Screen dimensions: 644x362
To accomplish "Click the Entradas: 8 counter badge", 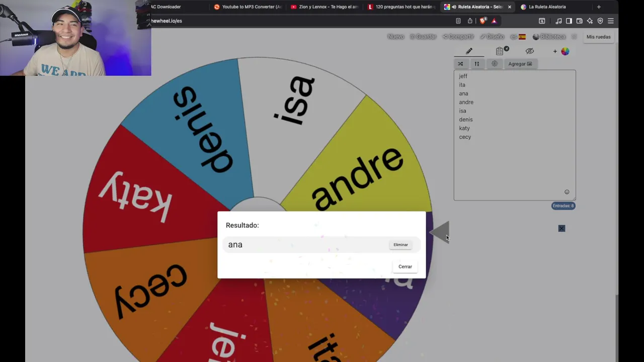I will pos(563,206).
